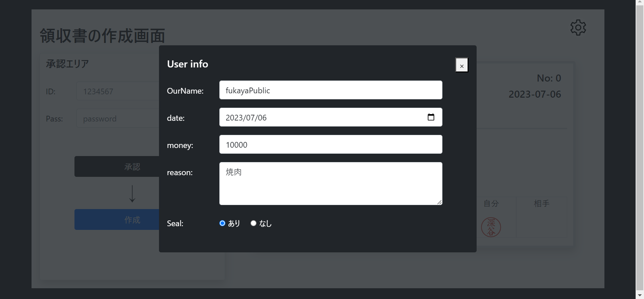
Task: Open the calendar date picker icon
Action: click(x=431, y=117)
